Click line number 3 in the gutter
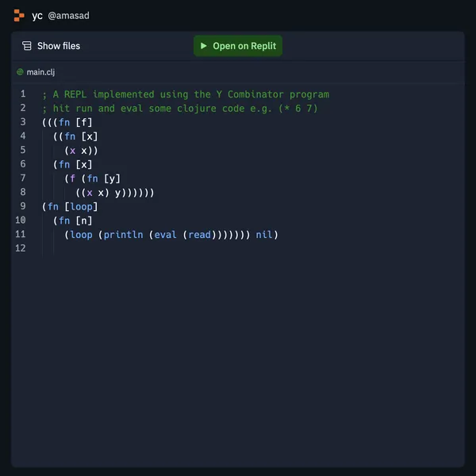Screen dimensions: 476x476 click(23, 121)
